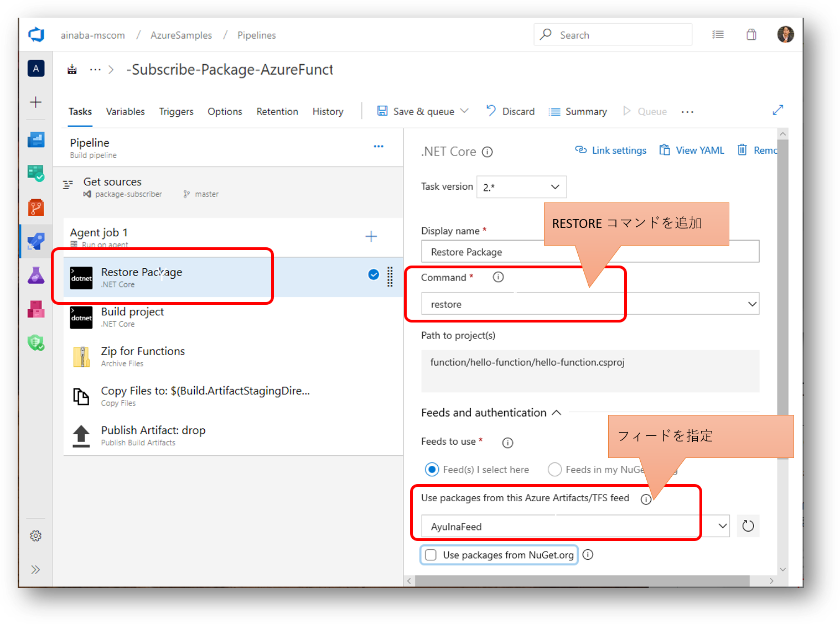The height and width of the screenshot is (624, 840).
Task: Select the Publish Artifact: drop task
Action: (x=233, y=435)
